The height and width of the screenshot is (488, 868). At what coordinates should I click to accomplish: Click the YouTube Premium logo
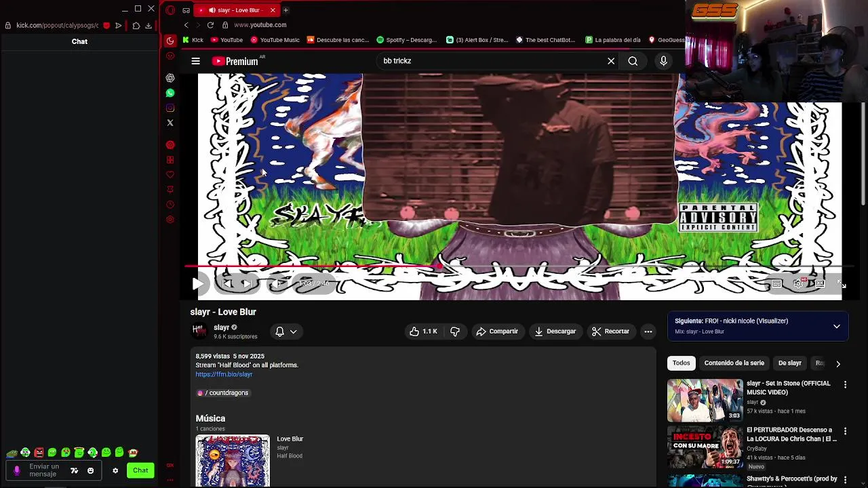pyautogui.click(x=235, y=61)
